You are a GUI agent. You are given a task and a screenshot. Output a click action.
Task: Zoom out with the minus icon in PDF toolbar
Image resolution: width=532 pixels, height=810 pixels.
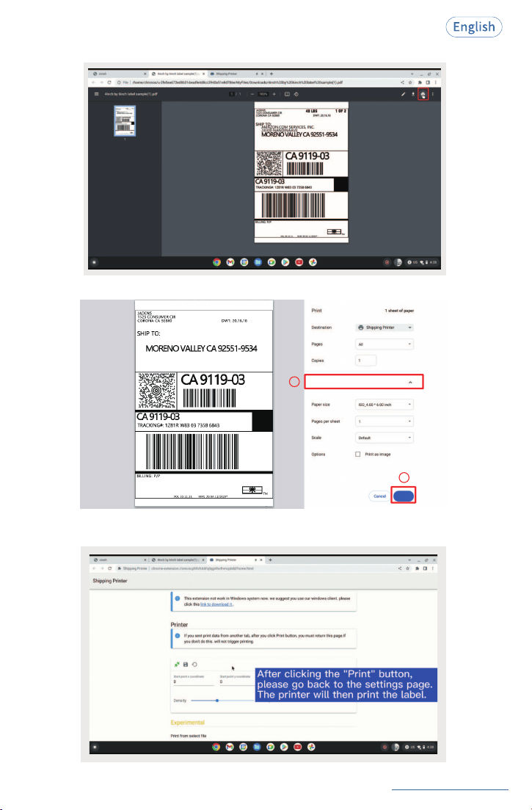tap(252, 94)
